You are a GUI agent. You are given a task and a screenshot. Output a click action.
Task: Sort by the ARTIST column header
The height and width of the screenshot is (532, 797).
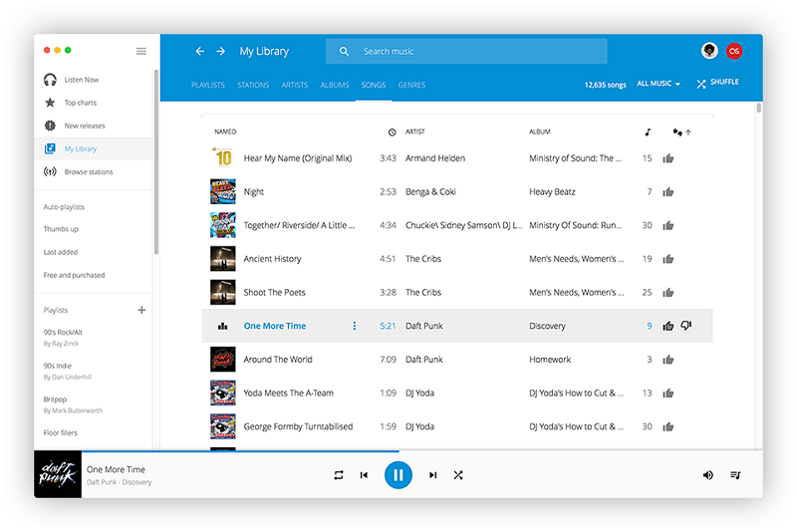(414, 132)
